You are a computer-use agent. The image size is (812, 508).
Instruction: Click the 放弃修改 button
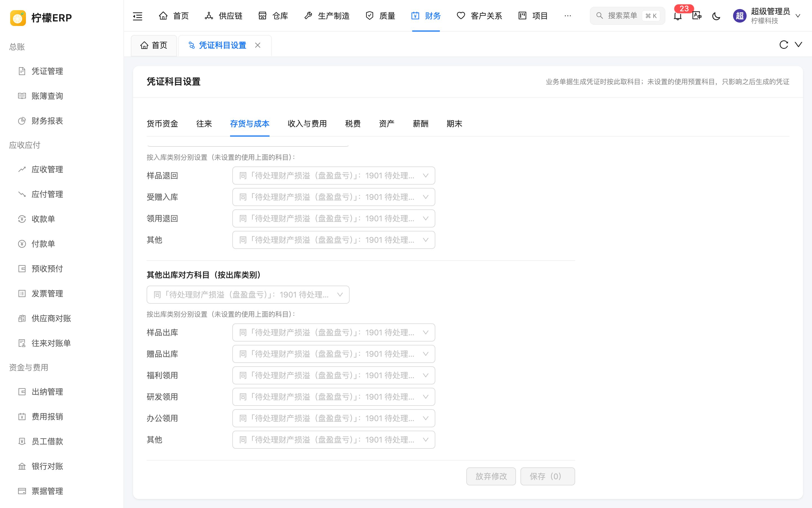491,476
